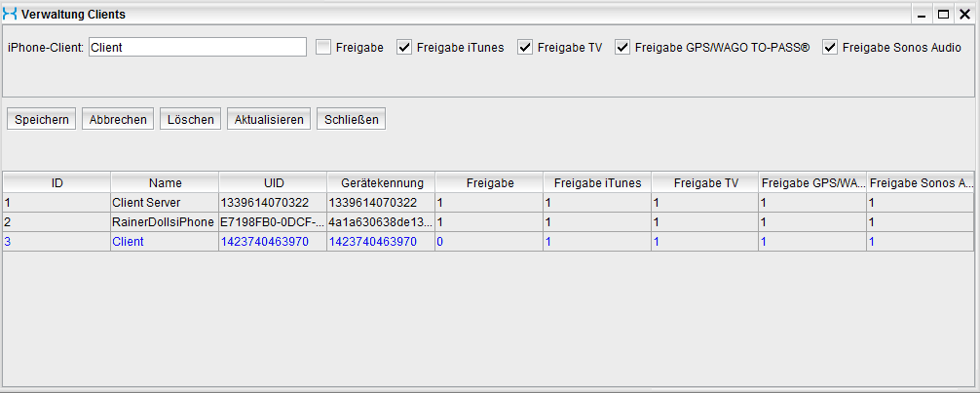
Task: Uncheck Freigabe iTunes checkbox
Action: 405,47
